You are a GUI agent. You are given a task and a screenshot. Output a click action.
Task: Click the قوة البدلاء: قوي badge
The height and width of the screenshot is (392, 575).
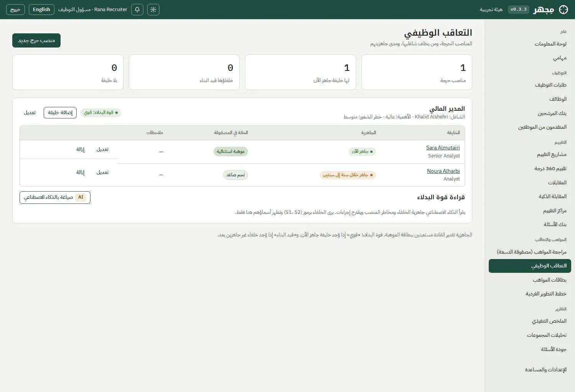pyautogui.click(x=101, y=113)
